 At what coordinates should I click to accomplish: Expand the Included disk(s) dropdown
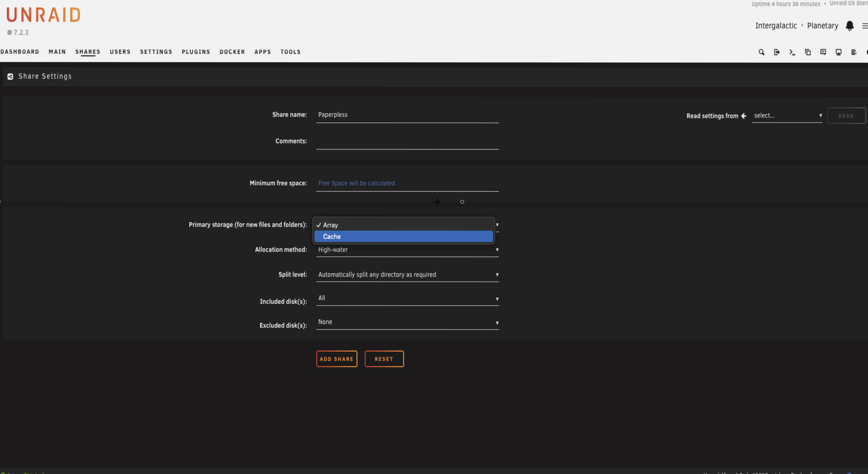(x=407, y=298)
